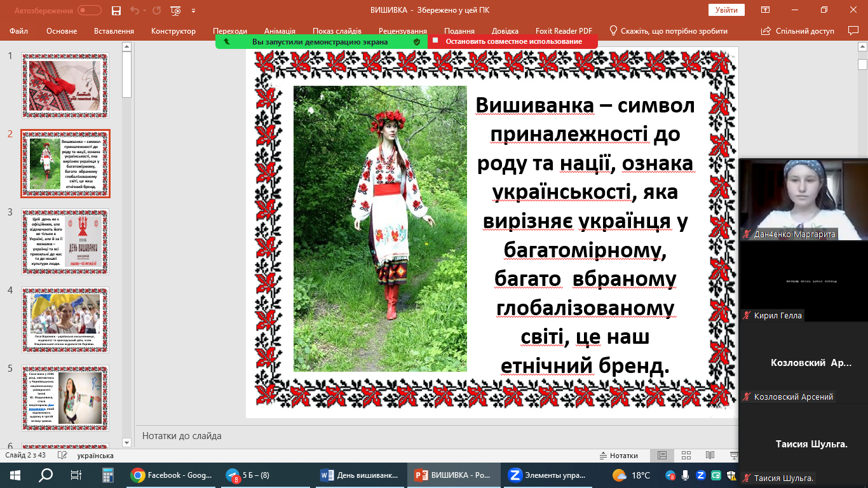The image size is (868, 488).
Task: Click thumbnail panel scroll-down arrow
Action: click(126, 442)
